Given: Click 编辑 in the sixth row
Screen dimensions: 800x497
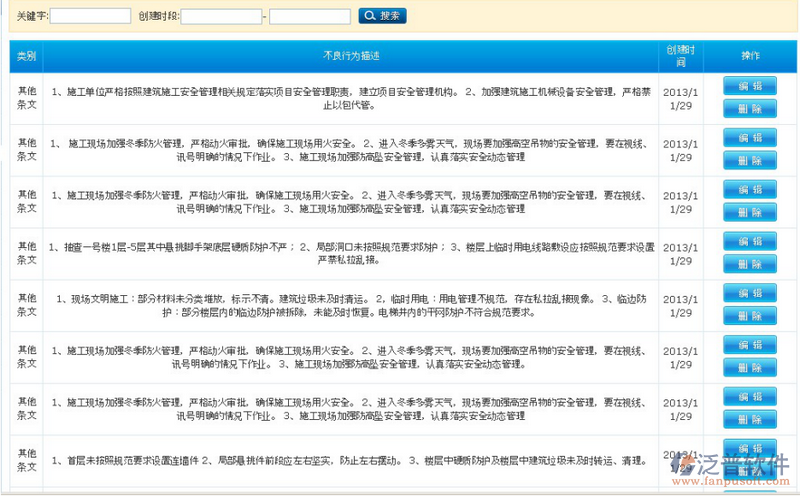Looking at the screenshot, I should click(749, 346).
